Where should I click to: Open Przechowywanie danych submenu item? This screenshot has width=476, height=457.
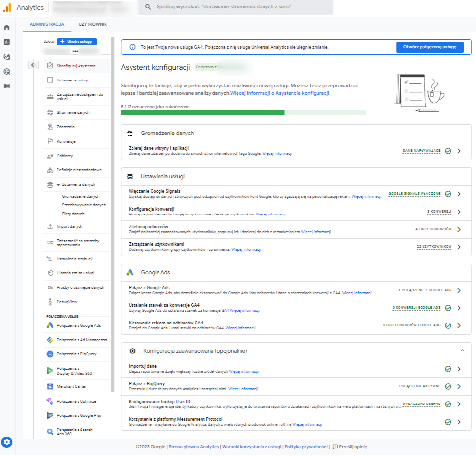(84, 205)
